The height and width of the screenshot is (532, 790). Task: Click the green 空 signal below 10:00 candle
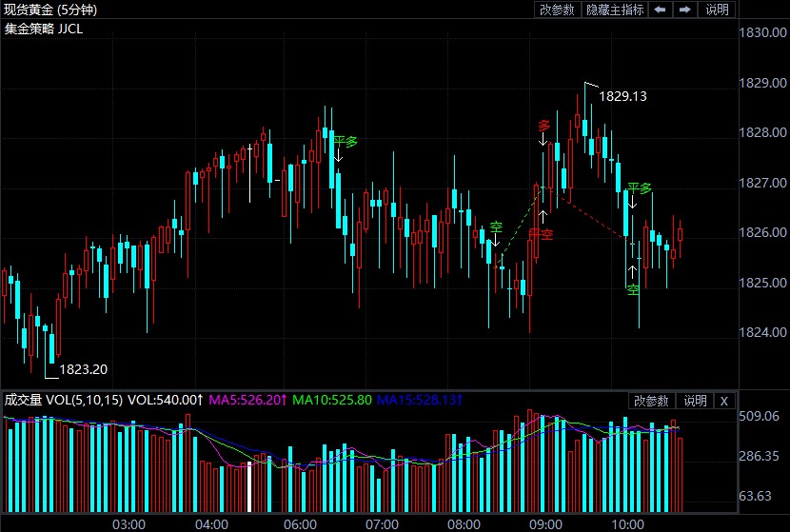point(633,289)
